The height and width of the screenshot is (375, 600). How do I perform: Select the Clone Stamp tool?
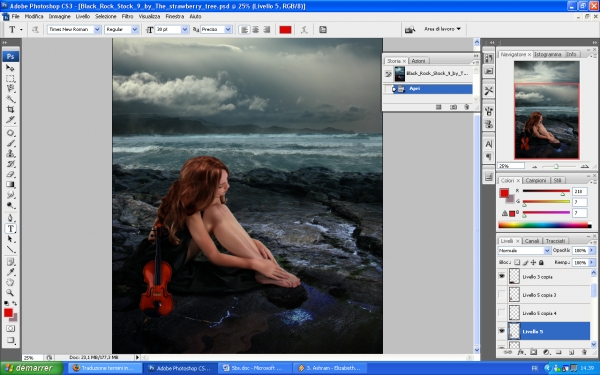coord(10,153)
